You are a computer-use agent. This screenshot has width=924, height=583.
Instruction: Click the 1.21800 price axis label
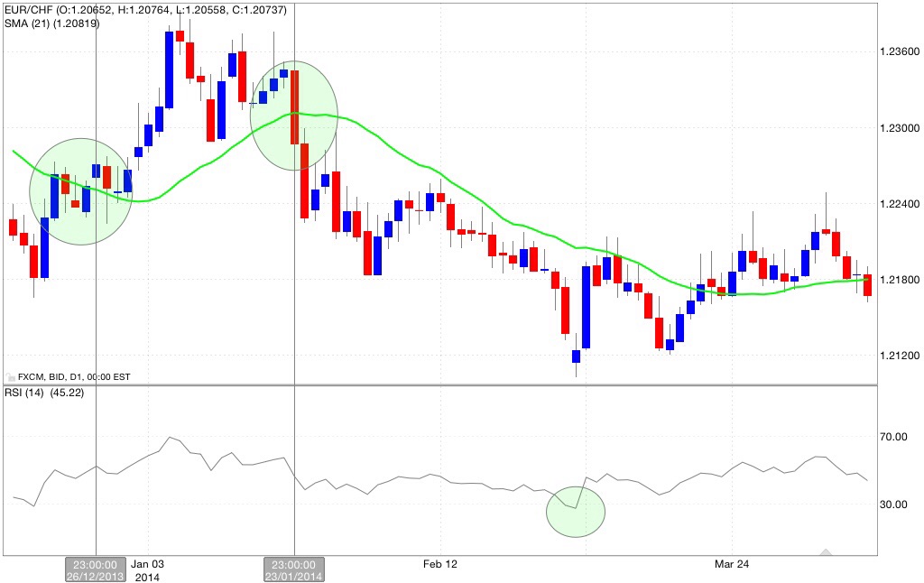(x=900, y=280)
